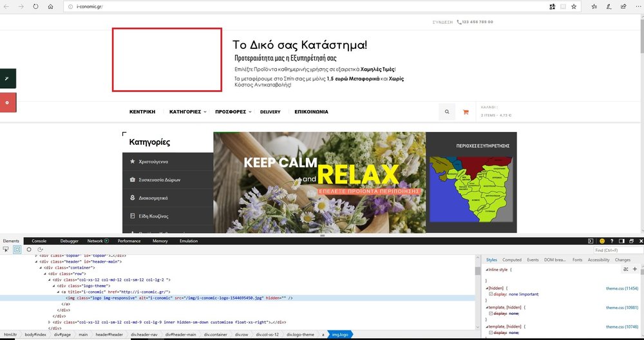Click the pseudo-state a: button in Styles
644x340 pixels.
[x=626, y=269]
